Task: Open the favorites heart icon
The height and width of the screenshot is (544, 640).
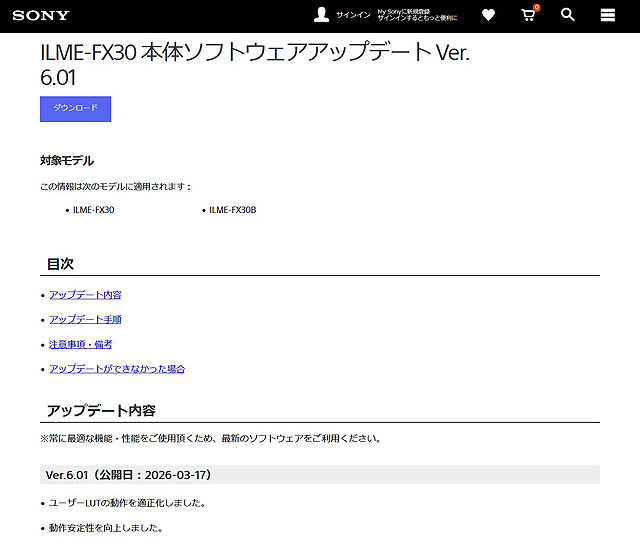Action: click(488, 15)
